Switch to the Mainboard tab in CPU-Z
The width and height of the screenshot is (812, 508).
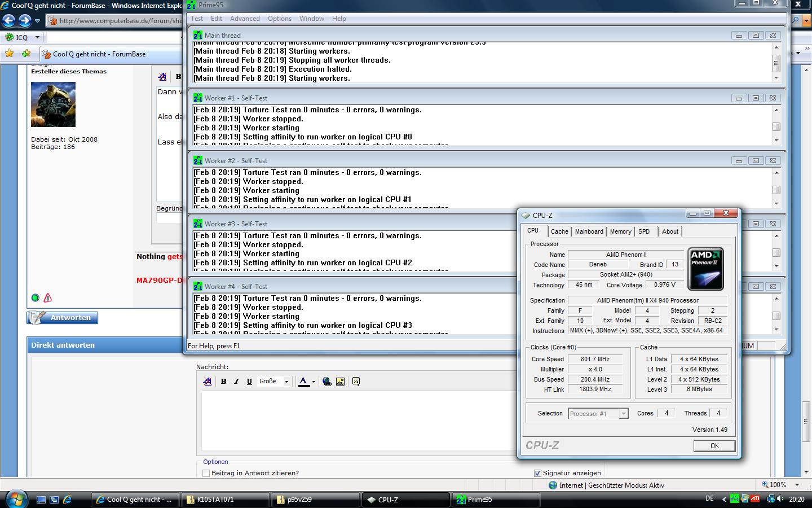(589, 231)
